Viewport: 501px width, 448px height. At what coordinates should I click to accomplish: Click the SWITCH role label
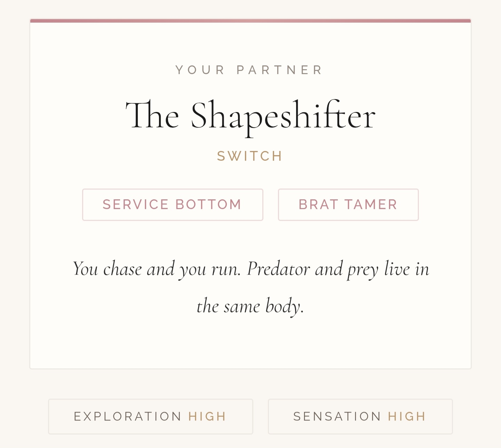coord(250,156)
